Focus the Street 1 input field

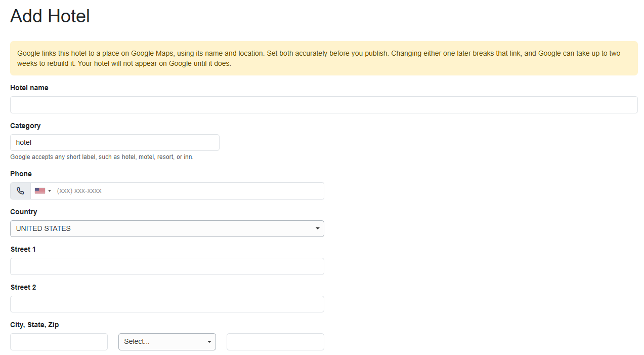coord(167,266)
